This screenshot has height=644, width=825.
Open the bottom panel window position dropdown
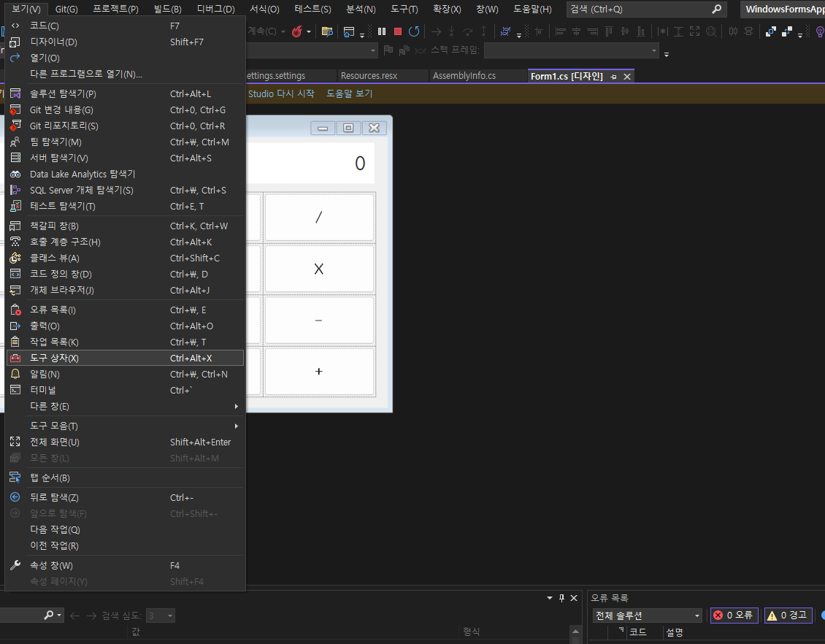pyautogui.click(x=550, y=598)
